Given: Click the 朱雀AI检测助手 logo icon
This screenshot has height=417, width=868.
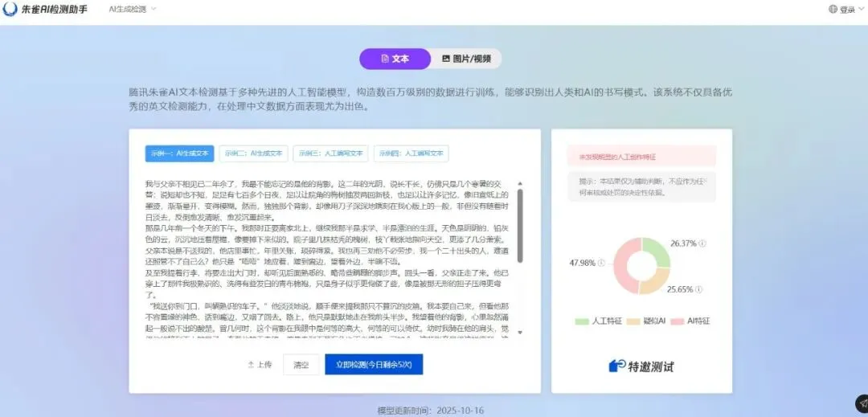Looking at the screenshot, I should 10,10.
